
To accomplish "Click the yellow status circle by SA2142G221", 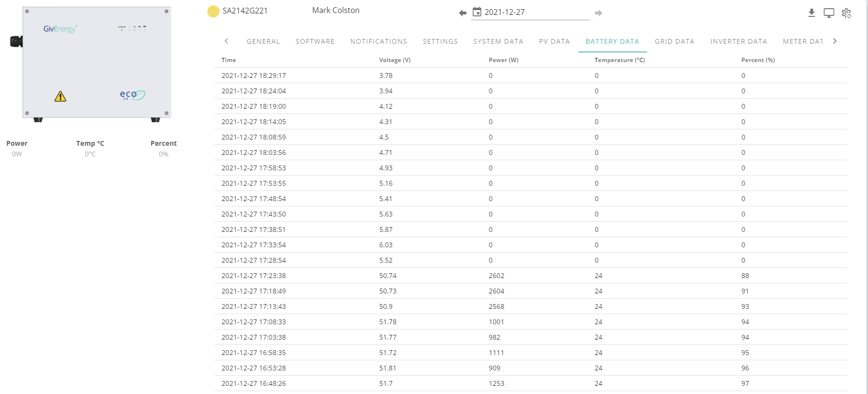I will click(x=213, y=11).
